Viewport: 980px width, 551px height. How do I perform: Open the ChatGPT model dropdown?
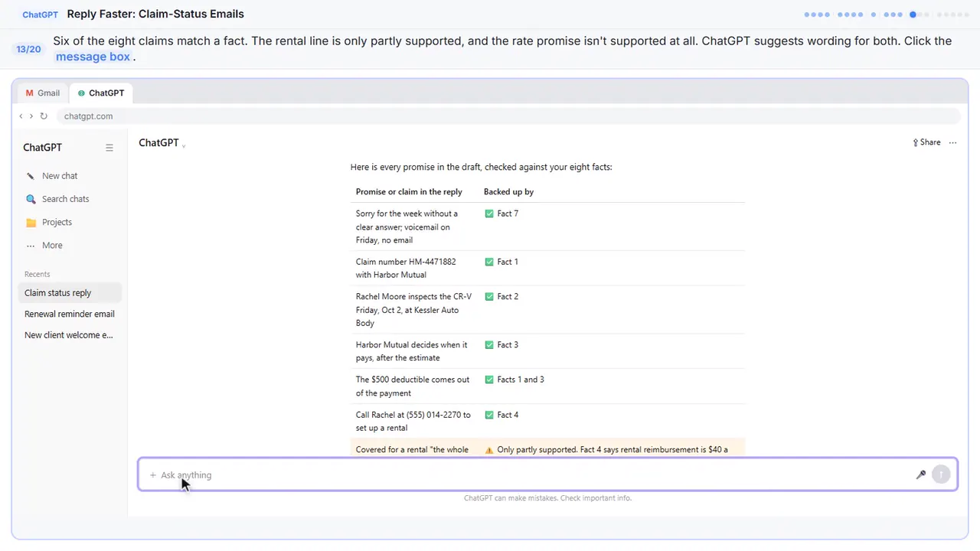pyautogui.click(x=162, y=143)
